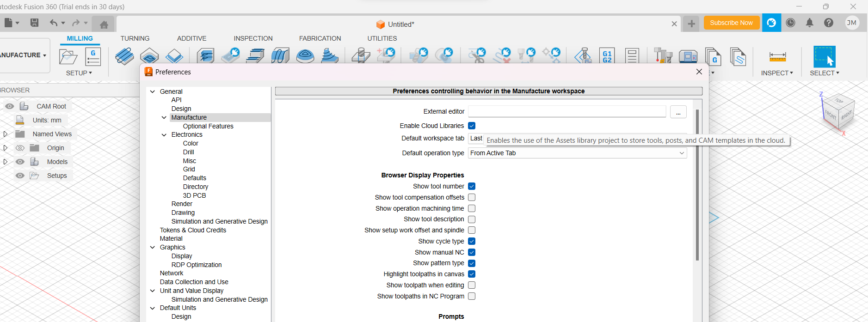Expand the Named Views browser node
This screenshot has width=868, height=322.
click(5, 134)
